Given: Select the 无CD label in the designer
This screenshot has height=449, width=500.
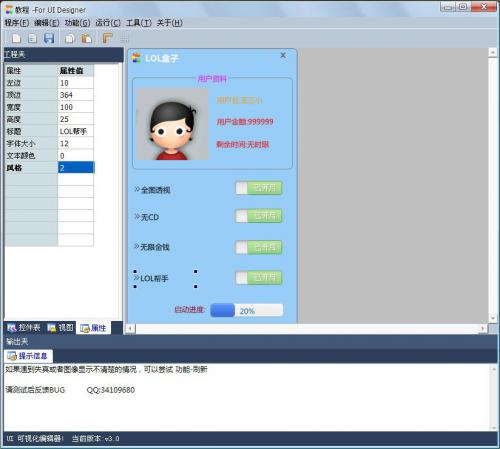Looking at the screenshot, I should click(x=147, y=217).
